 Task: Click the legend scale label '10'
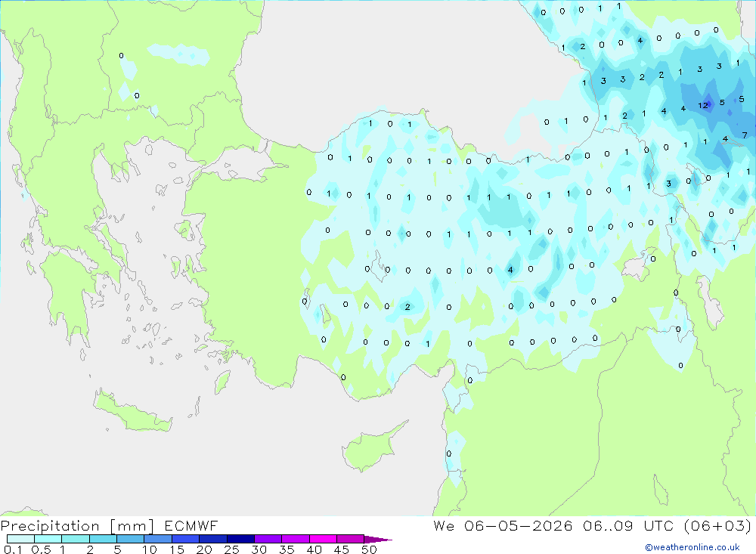tap(150, 549)
